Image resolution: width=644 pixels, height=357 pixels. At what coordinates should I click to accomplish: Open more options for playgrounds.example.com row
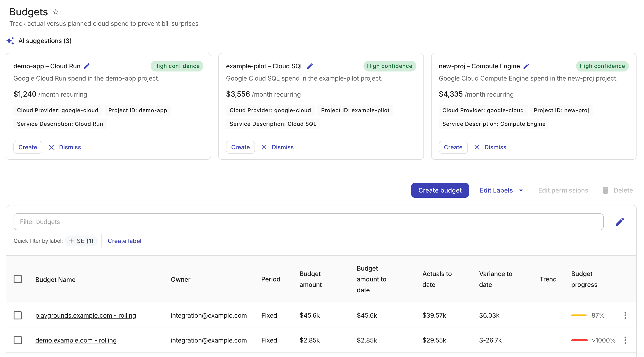coord(625,315)
